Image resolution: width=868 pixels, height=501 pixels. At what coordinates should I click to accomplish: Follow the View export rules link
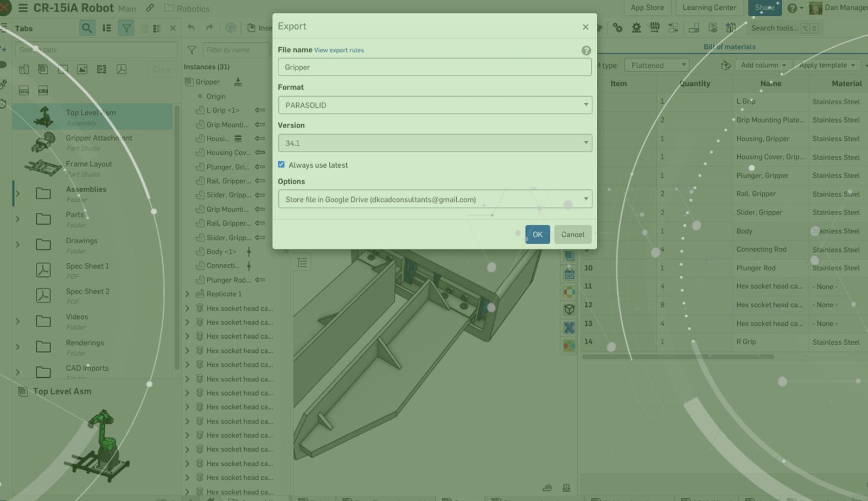(339, 50)
